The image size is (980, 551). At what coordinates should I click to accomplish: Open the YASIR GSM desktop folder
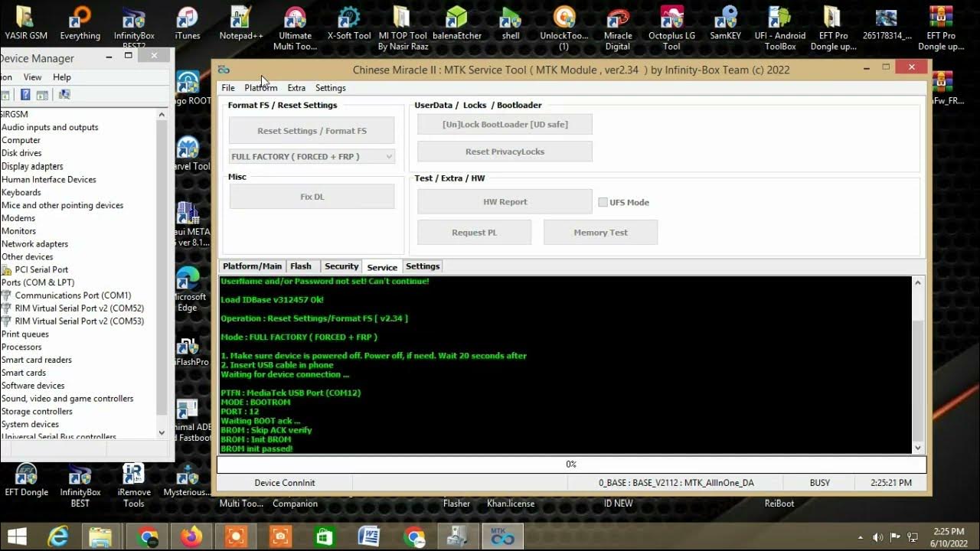pos(25,23)
